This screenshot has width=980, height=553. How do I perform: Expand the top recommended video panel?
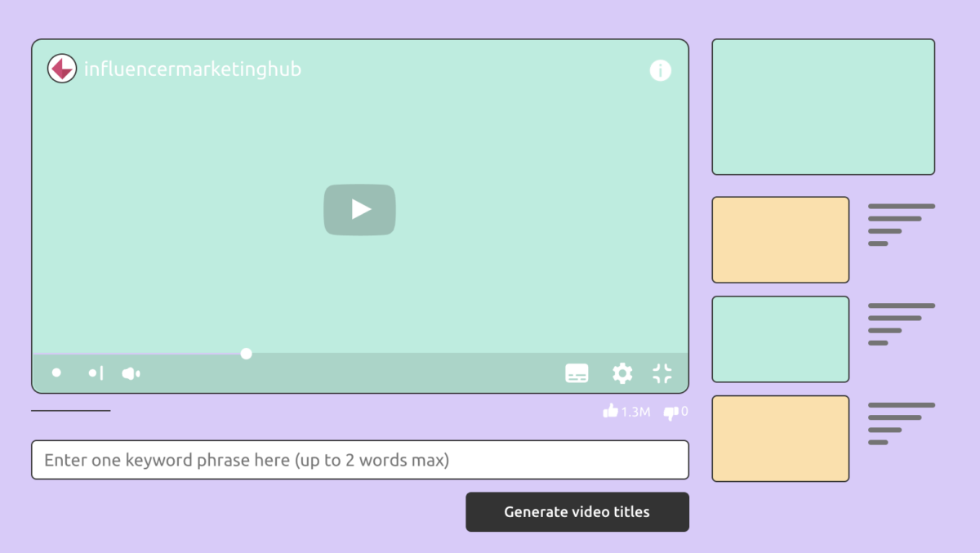822,106
